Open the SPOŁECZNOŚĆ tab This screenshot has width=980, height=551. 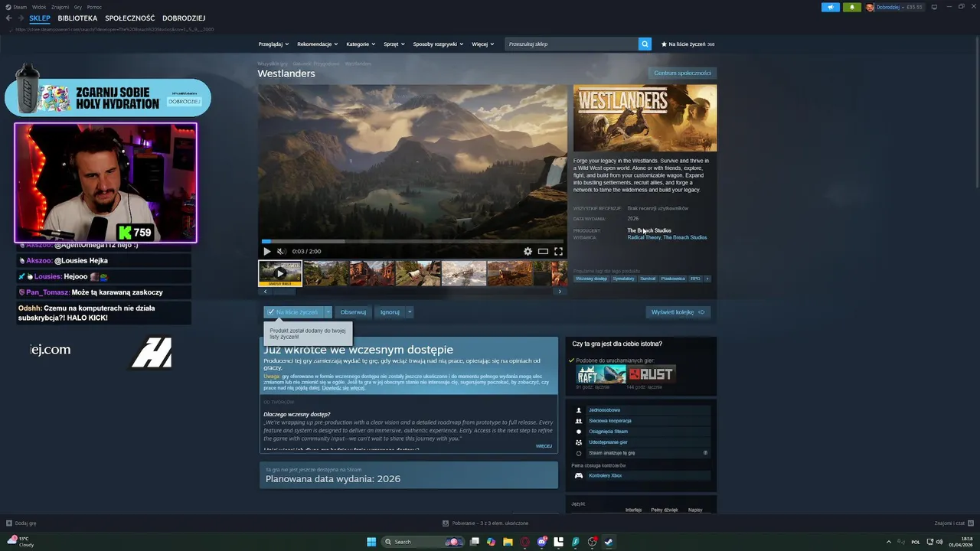(x=129, y=18)
